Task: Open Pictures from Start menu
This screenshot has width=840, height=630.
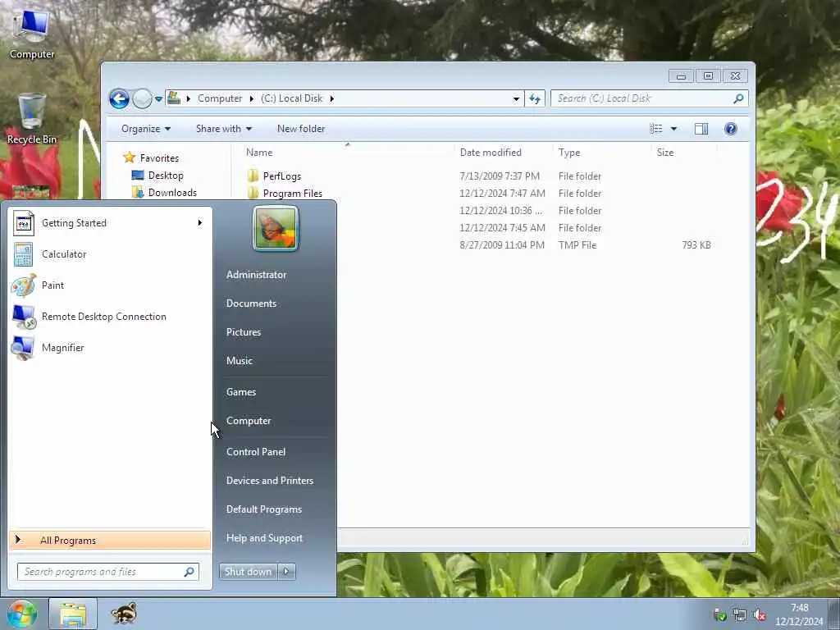Action: 243,332
